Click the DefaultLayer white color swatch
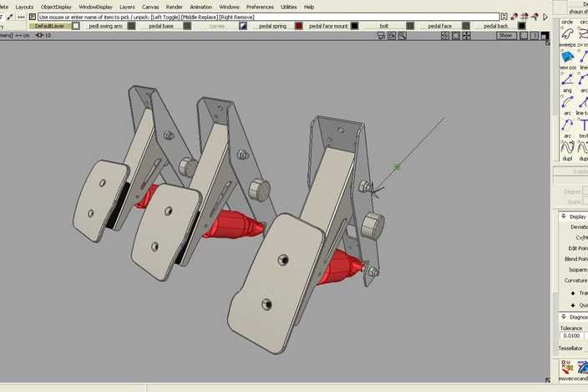Screen dimensions: 588x392 point(76,26)
